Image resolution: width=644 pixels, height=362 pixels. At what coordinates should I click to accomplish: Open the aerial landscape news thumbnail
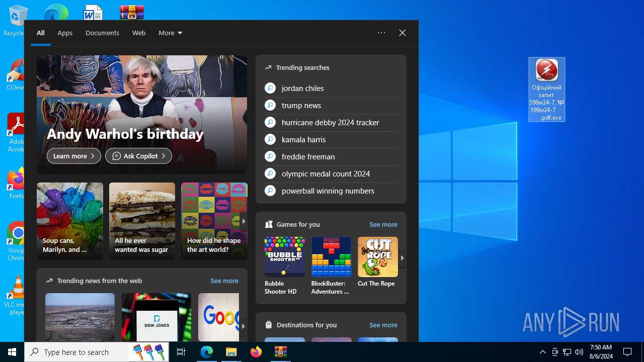tap(80, 317)
